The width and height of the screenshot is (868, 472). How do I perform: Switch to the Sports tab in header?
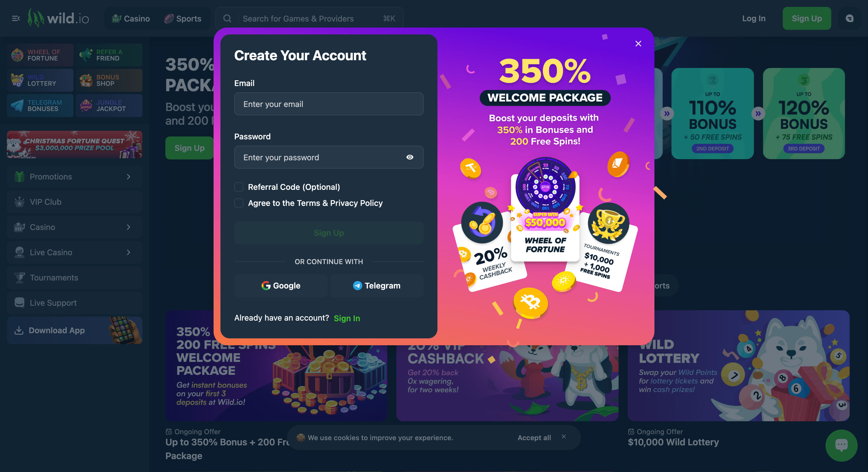tap(183, 19)
